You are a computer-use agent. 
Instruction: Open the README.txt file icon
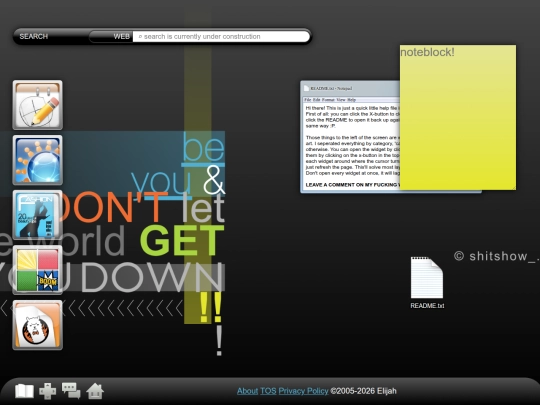427,282
